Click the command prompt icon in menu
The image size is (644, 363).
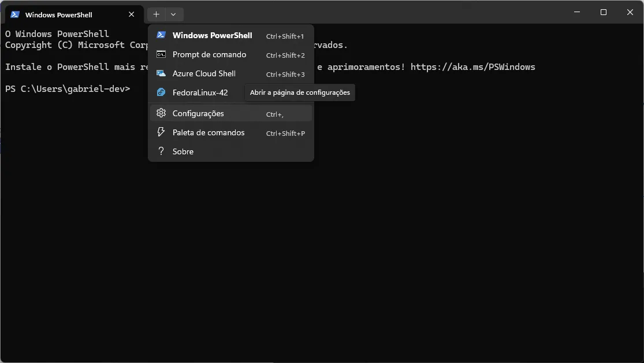161,54
